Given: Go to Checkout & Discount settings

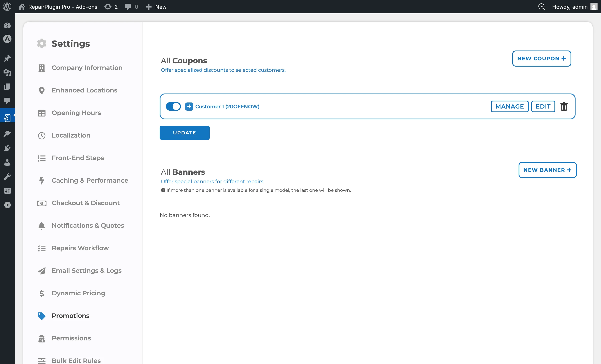Looking at the screenshot, I should click(x=85, y=203).
